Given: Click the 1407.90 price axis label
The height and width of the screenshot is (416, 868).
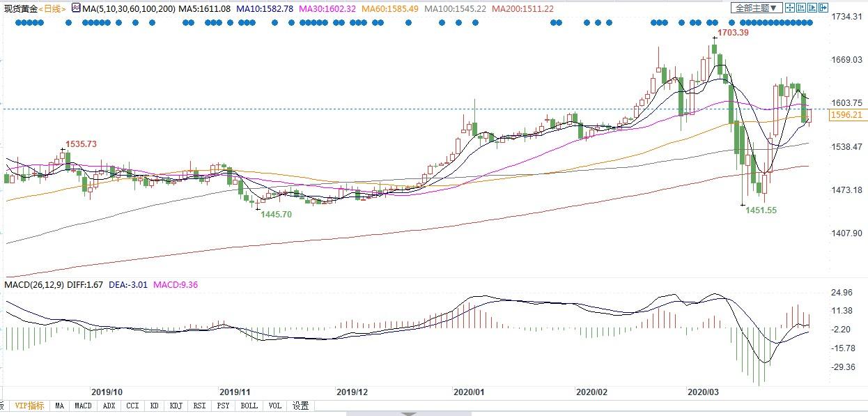Looking at the screenshot, I should [x=848, y=234].
